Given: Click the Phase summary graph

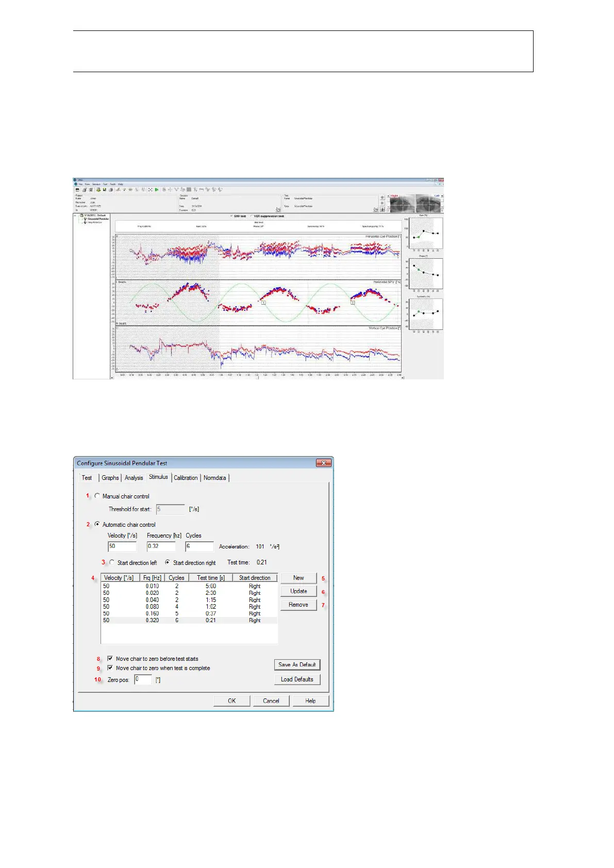Looking at the screenshot, I should 425,274.
